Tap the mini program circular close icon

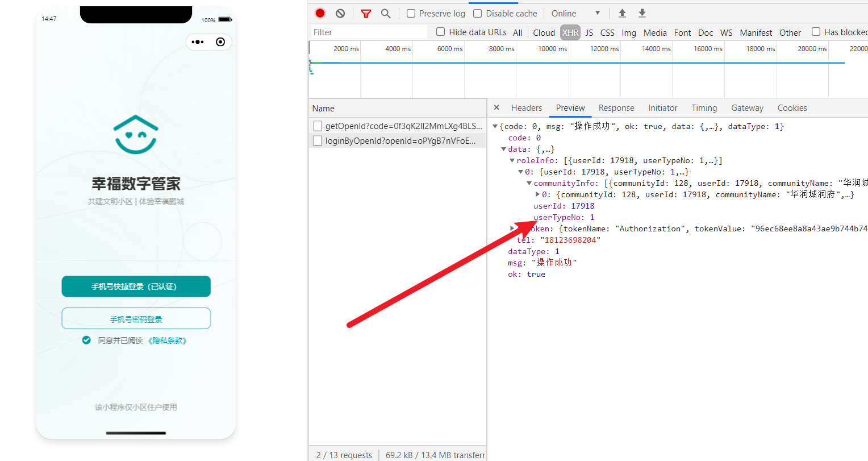pos(220,42)
